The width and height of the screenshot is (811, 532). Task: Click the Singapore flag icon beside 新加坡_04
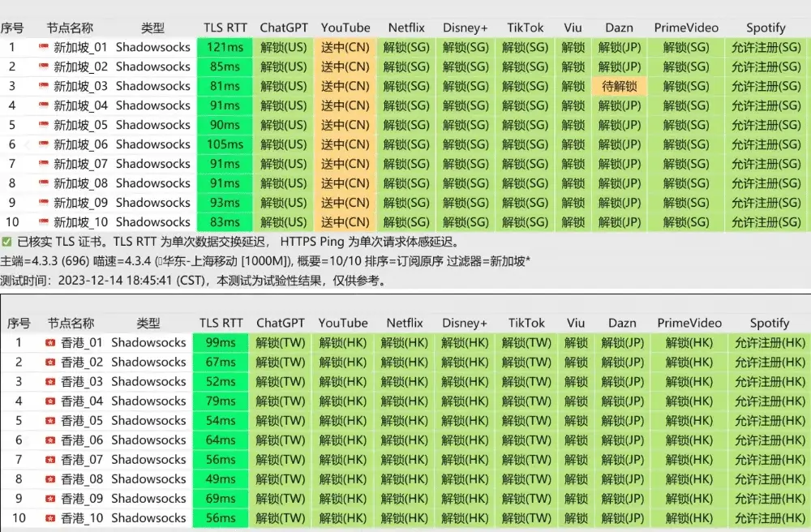(44, 105)
